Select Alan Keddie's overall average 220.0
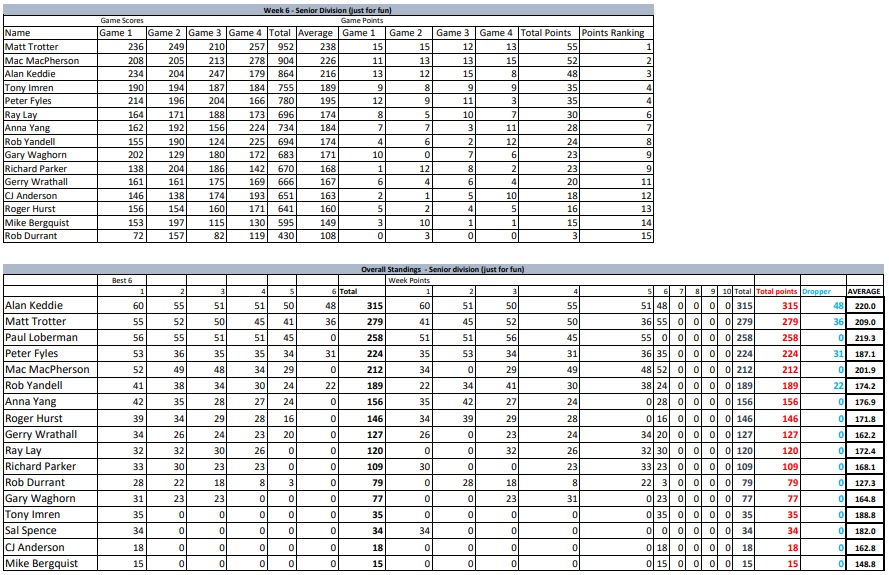This screenshot has height=575, width=889. coord(865,306)
